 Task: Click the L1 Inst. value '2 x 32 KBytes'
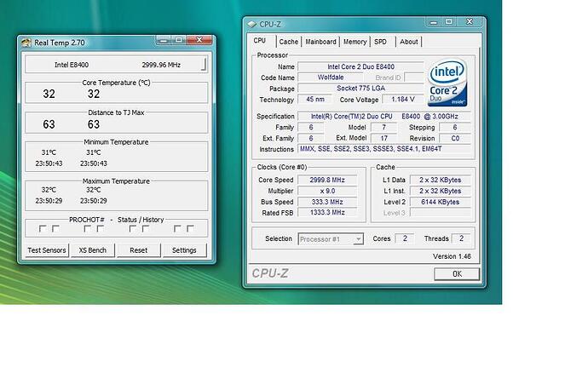click(441, 191)
